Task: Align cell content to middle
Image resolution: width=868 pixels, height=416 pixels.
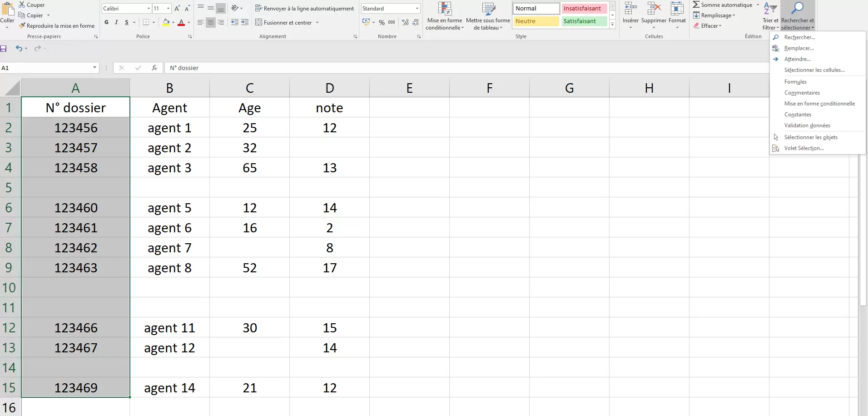Action: (x=211, y=8)
